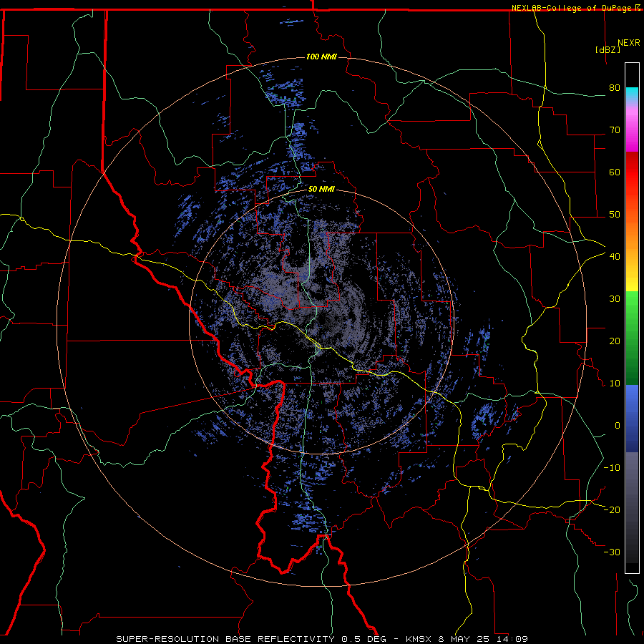Viewport: 644px width, 644px height.
Task: Click the 60 dBZ scale value
Action: (615, 172)
